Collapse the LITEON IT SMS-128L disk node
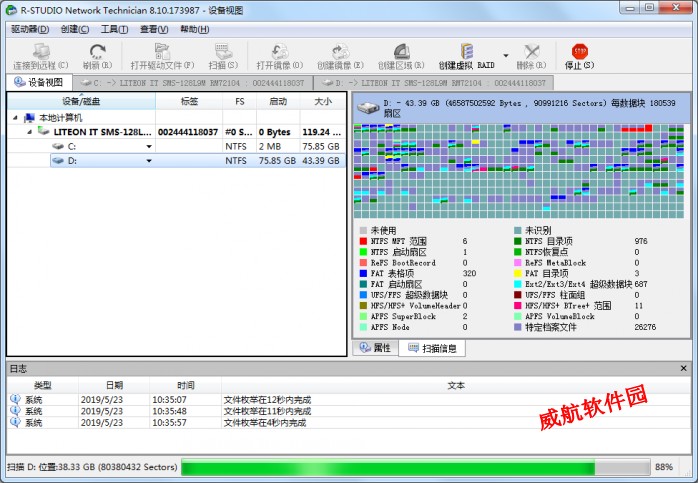Viewport: 698px width, 483px height. tap(29, 132)
